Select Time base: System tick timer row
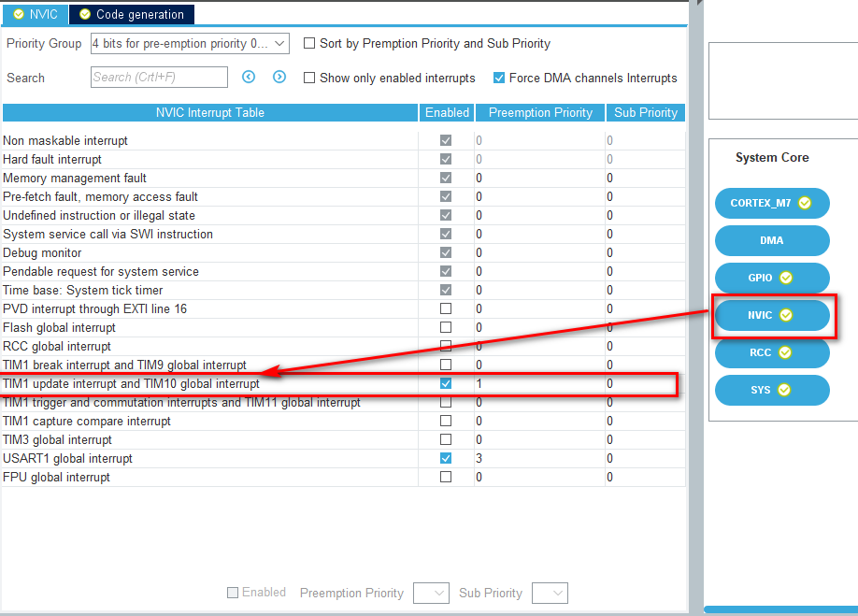 coord(344,290)
